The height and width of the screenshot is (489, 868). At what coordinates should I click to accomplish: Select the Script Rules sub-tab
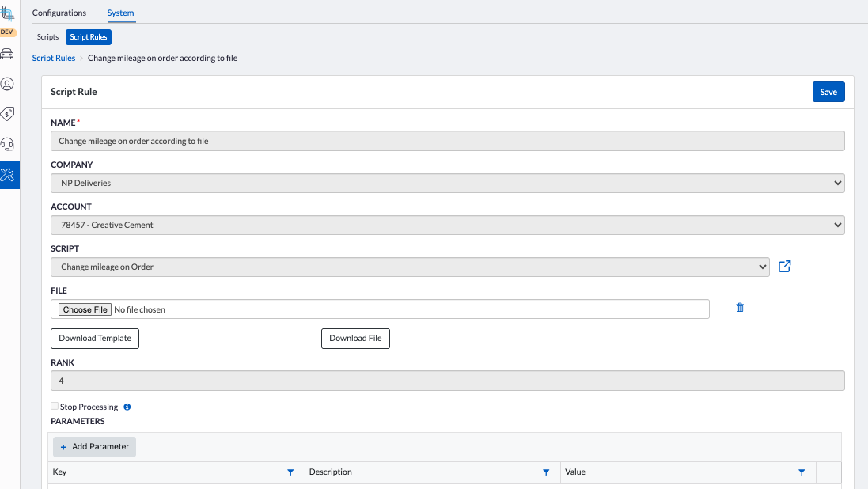[89, 37]
